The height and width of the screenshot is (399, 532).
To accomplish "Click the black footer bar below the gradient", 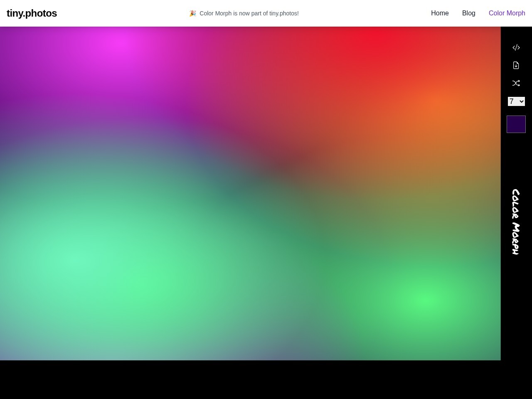I will [x=266, y=379].
